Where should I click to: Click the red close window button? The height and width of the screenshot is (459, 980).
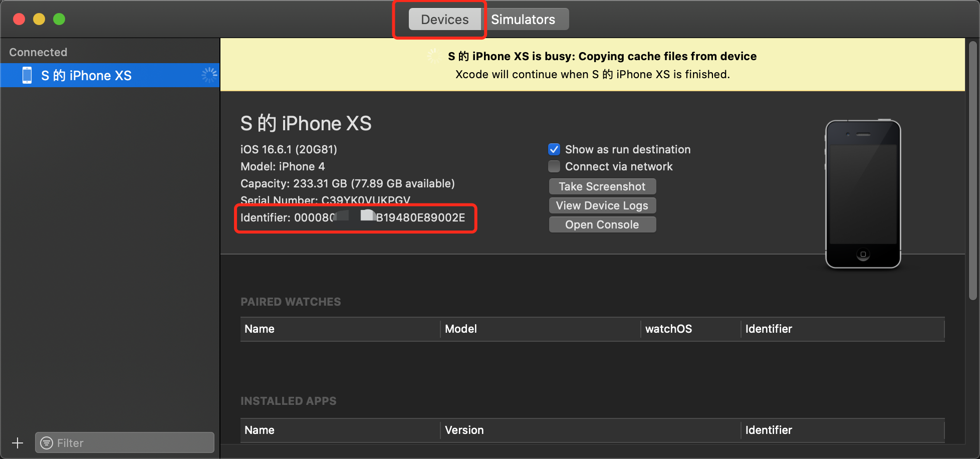pos(19,19)
